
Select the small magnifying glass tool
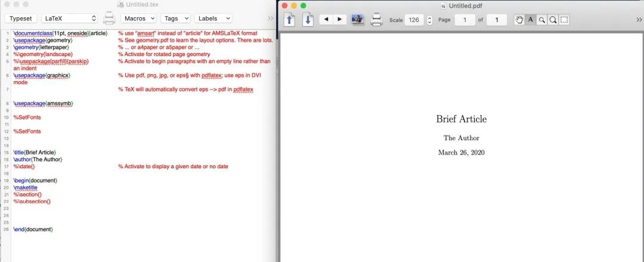click(x=541, y=20)
